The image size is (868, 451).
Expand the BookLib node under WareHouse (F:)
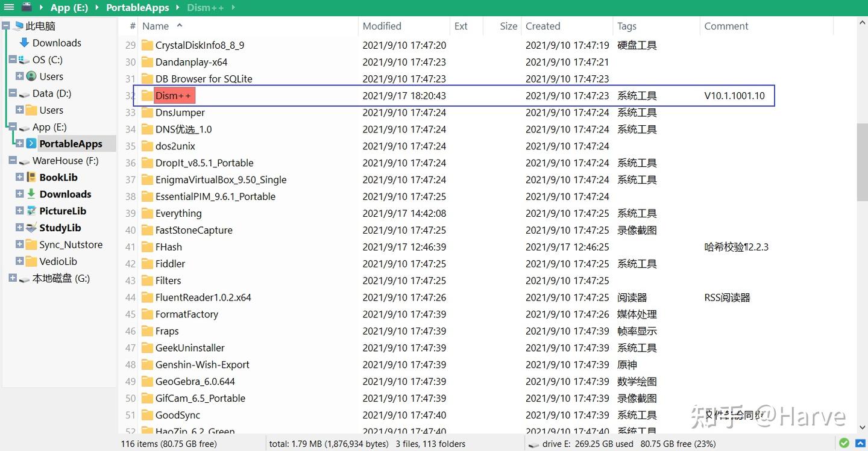(x=19, y=177)
